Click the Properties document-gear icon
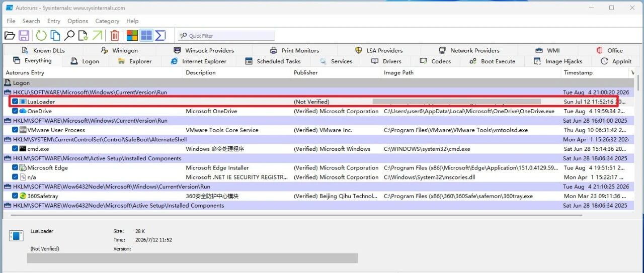Screen dimensions: 644x273 83,36
